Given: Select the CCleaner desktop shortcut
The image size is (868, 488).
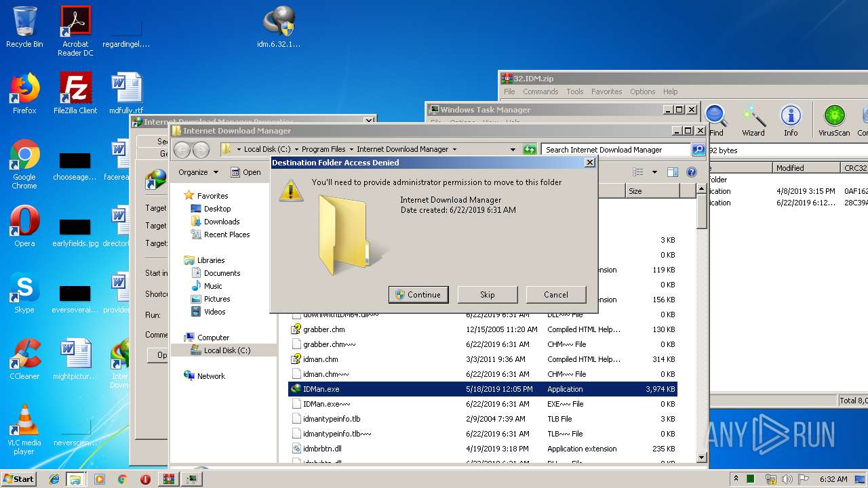Looking at the screenshot, I should (x=24, y=359).
